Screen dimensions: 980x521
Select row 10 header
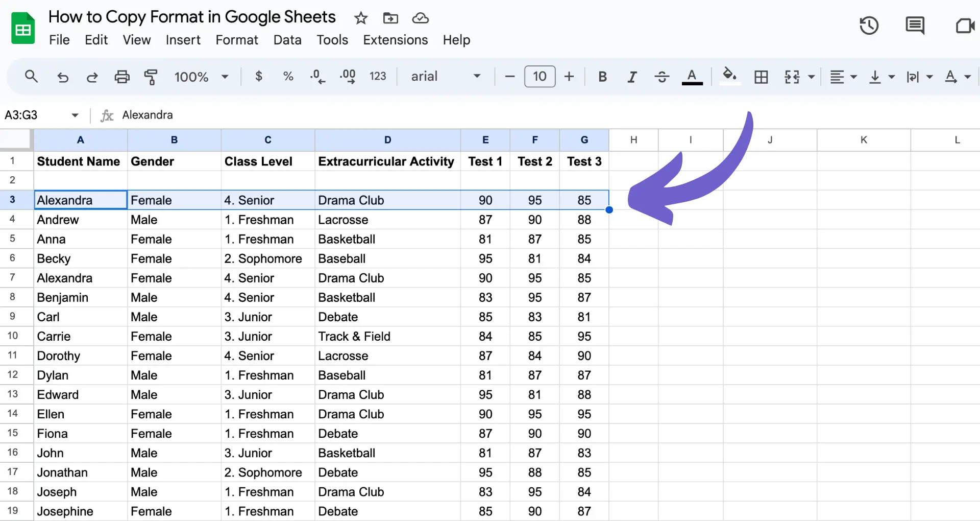[13, 336]
